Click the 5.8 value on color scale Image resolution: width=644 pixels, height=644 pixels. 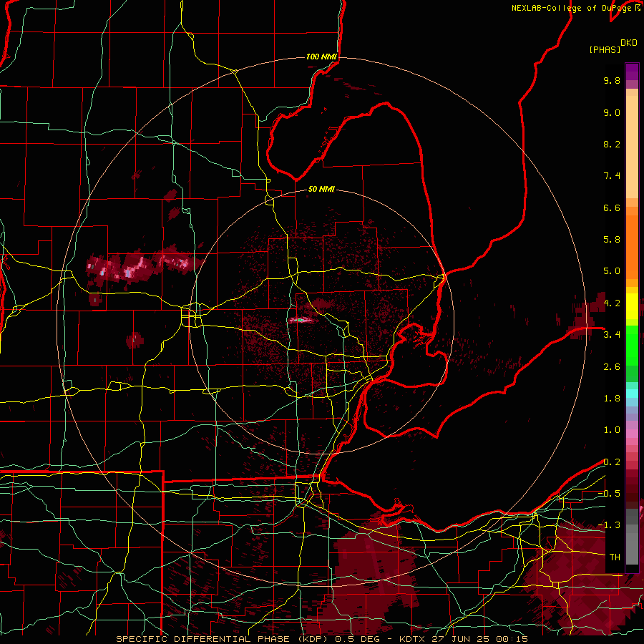612,240
